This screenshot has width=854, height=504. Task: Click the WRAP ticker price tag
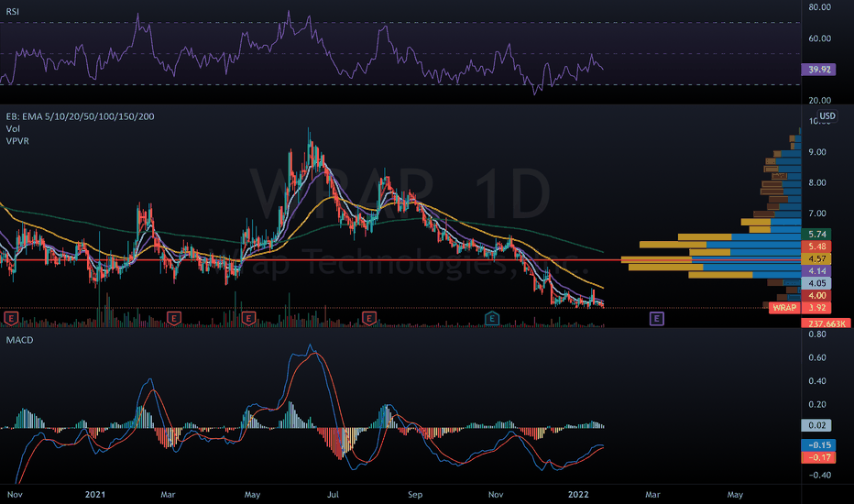coord(784,308)
